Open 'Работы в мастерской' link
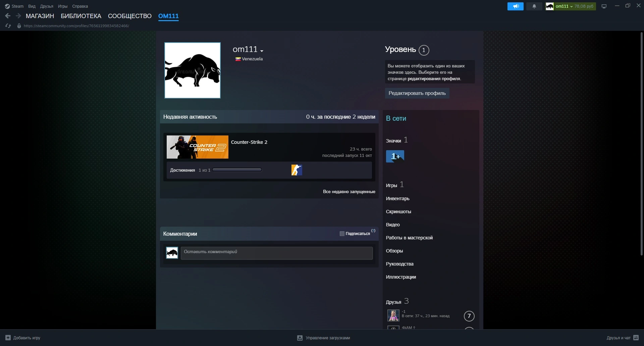This screenshot has width=644, height=346. [409, 238]
